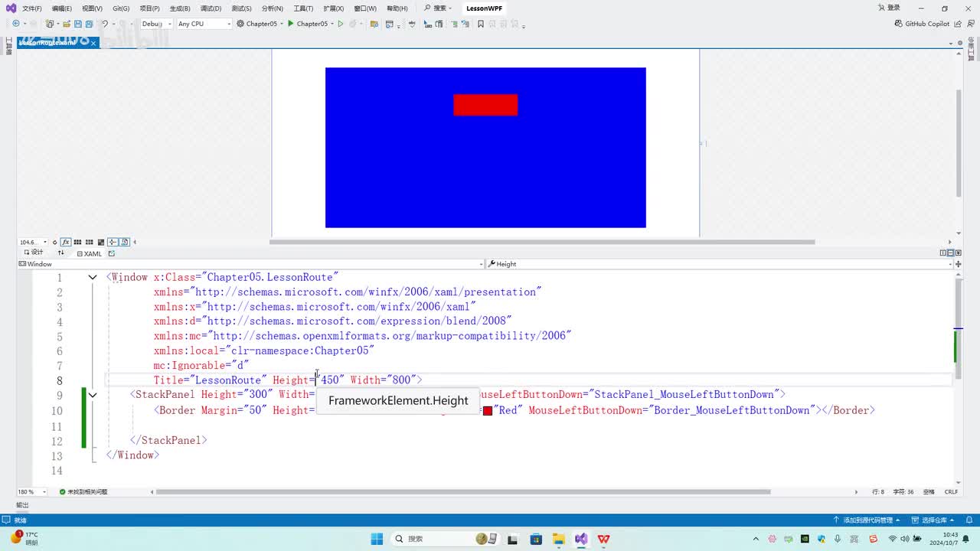Click the open file folder icon
Viewport: 980px width, 551px height.
point(67,24)
